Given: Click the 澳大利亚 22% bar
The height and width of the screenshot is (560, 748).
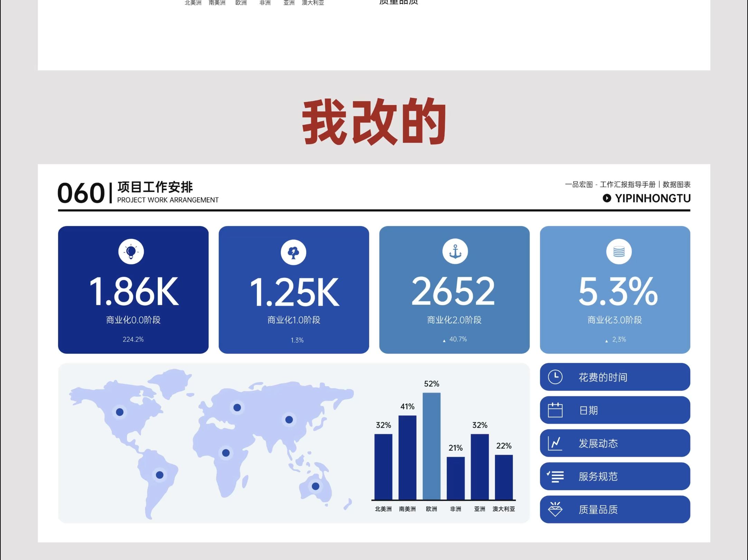Looking at the screenshot, I should 504,477.
